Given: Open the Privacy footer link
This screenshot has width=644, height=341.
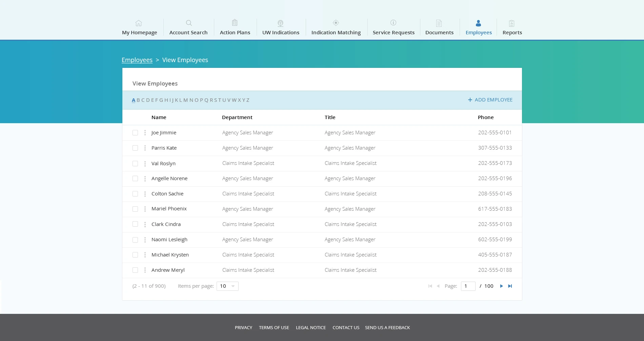Looking at the screenshot, I should 243,327.
